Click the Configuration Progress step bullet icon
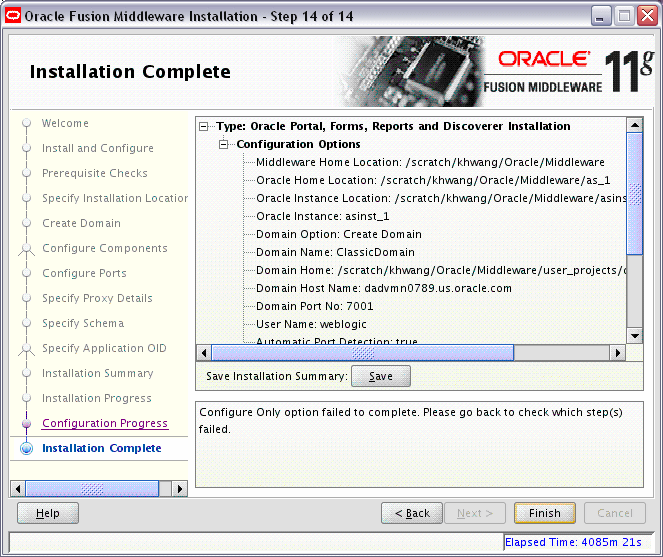663x557 pixels. click(x=27, y=423)
